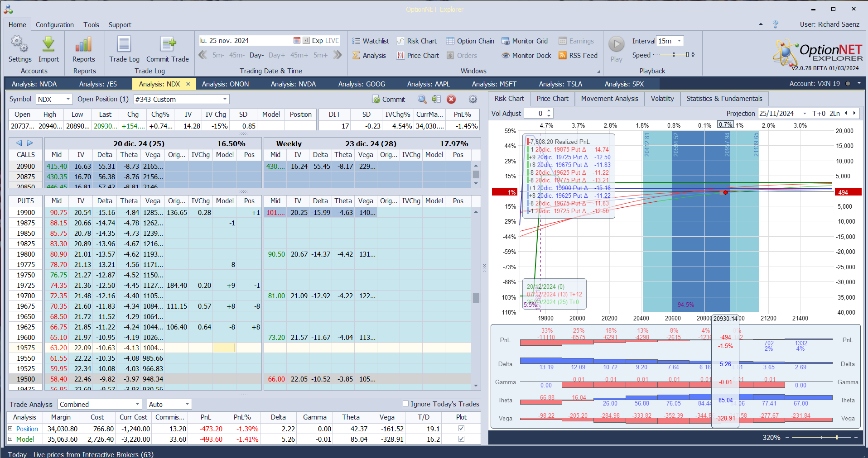868x458 pixels.
Task: Open the Settings gear icon
Action: (19, 44)
